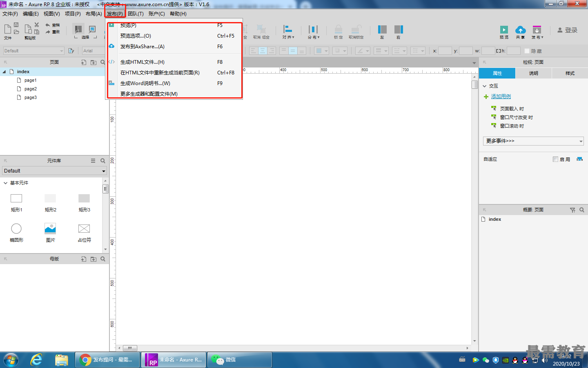Enable the adaptive views checkbox
588x368 pixels.
pos(555,159)
